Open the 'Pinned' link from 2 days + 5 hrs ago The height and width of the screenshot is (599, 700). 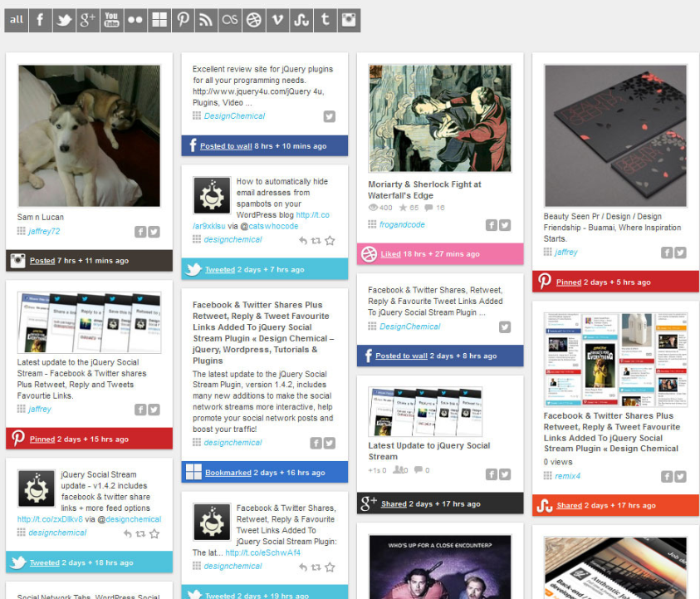click(569, 282)
